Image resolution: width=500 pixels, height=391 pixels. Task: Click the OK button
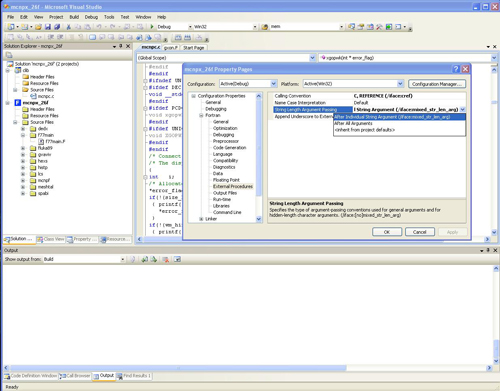coord(387,232)
